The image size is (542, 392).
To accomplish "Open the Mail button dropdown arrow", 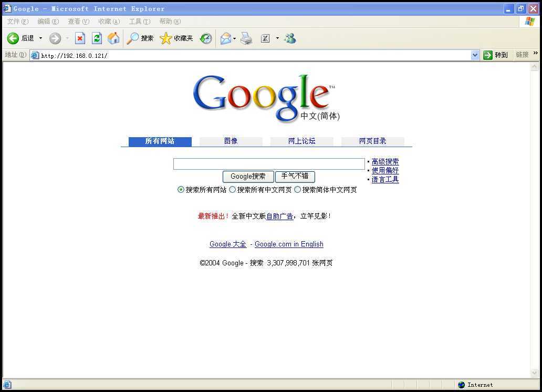I will (x=235, y=38).
